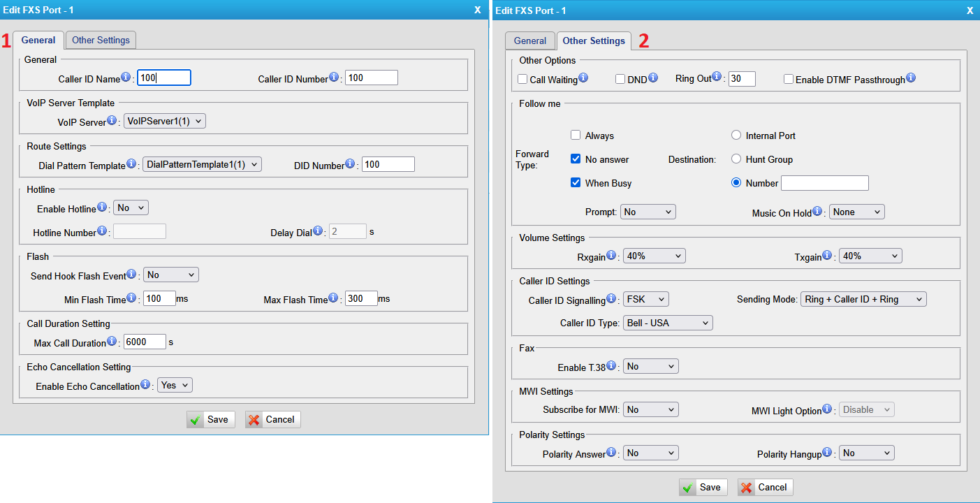980x503 pixels.
Task: Tick the Enable DTMF Passthrough checkbox
Action: 789,80
